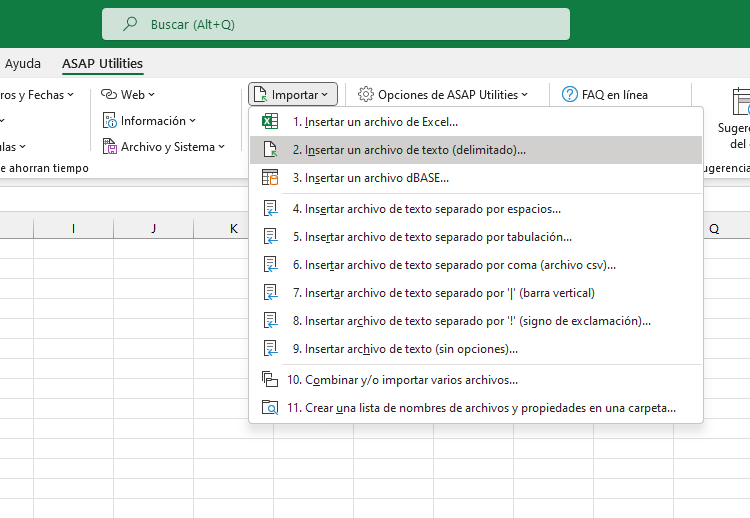Select column J header
Screen dimensions: 750x518
click(x=154, y=229)
